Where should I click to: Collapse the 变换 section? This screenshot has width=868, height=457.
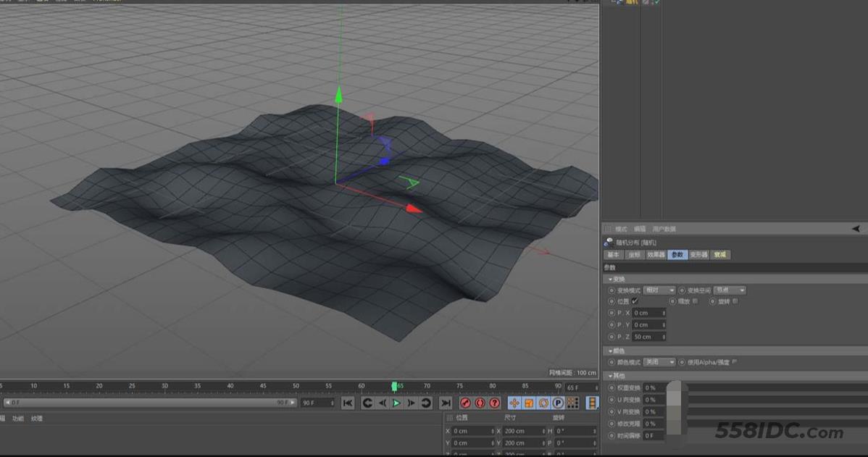(610, 280)
